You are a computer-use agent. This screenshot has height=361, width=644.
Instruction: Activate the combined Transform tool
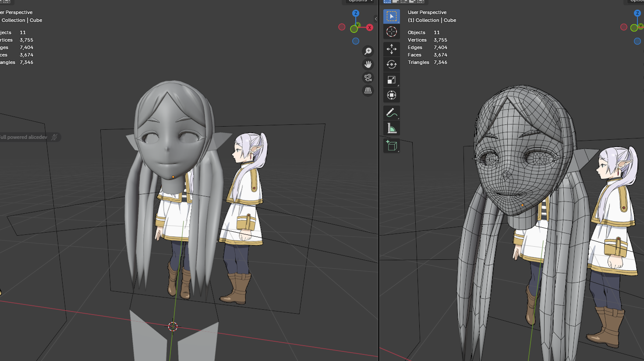pyautogui.click(x=392, y=95)
